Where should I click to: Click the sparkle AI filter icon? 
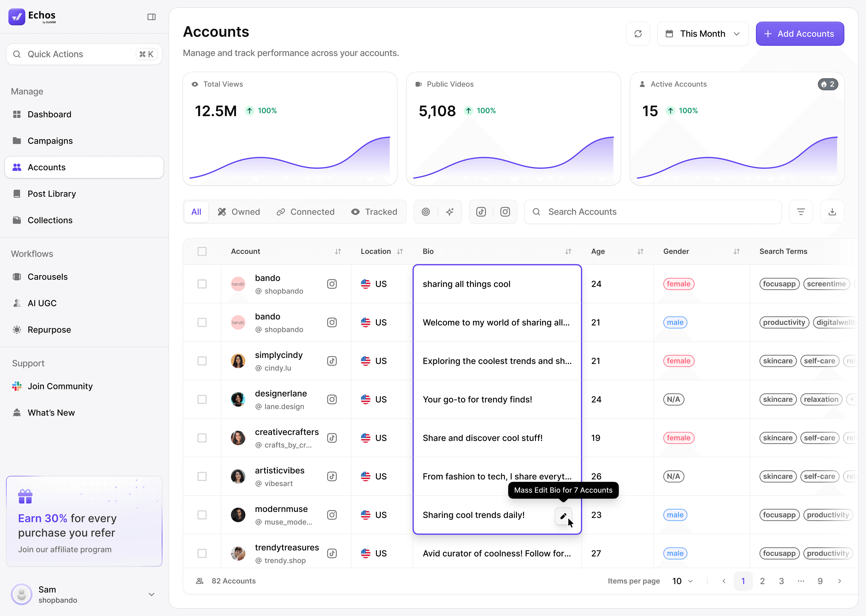(450, 212)
